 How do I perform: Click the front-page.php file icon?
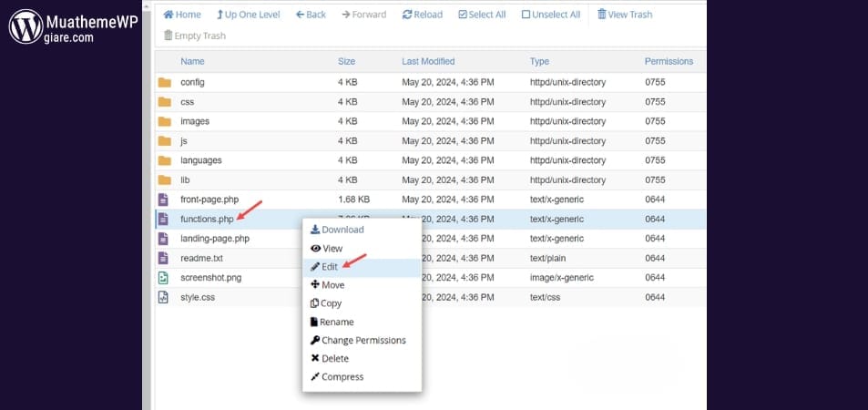(164, 200)
